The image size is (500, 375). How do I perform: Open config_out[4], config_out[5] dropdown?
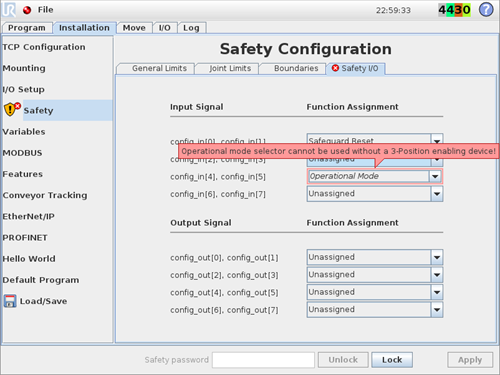pos(437,292)
